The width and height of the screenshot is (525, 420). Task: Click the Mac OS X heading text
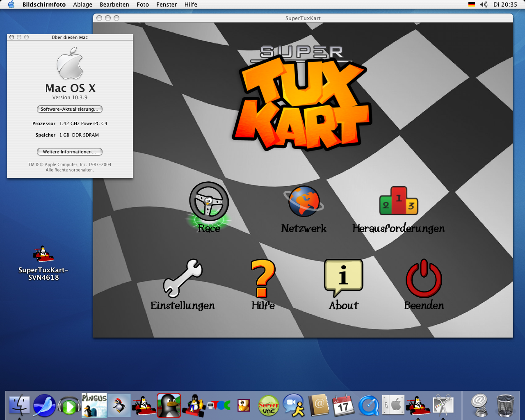pyautogui.click(x=71, y=88)
